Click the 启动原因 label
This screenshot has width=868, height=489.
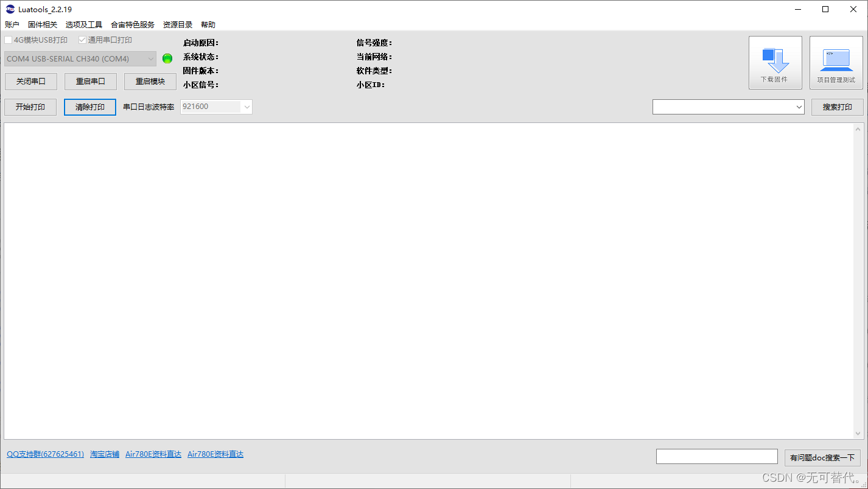[201, 43]
